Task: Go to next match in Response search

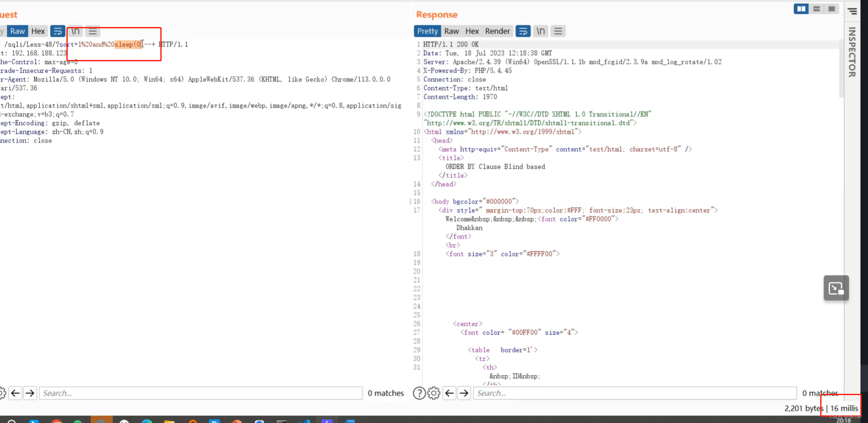Action: (x=464, y=393)
